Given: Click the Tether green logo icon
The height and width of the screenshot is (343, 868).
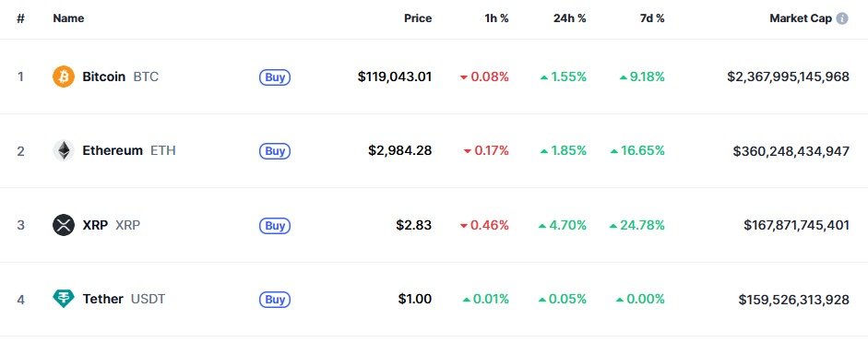Looking at the screenshot, I should [63, 299].
